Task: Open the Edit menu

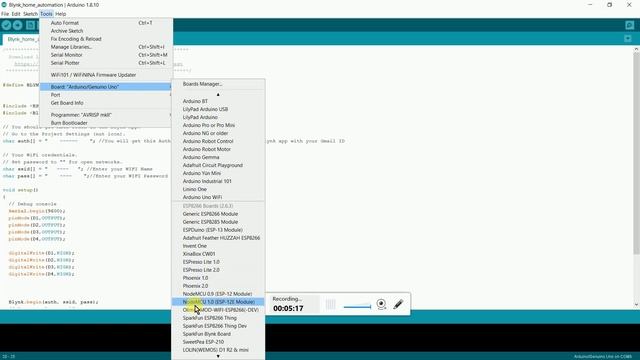Action: [16, 14]
